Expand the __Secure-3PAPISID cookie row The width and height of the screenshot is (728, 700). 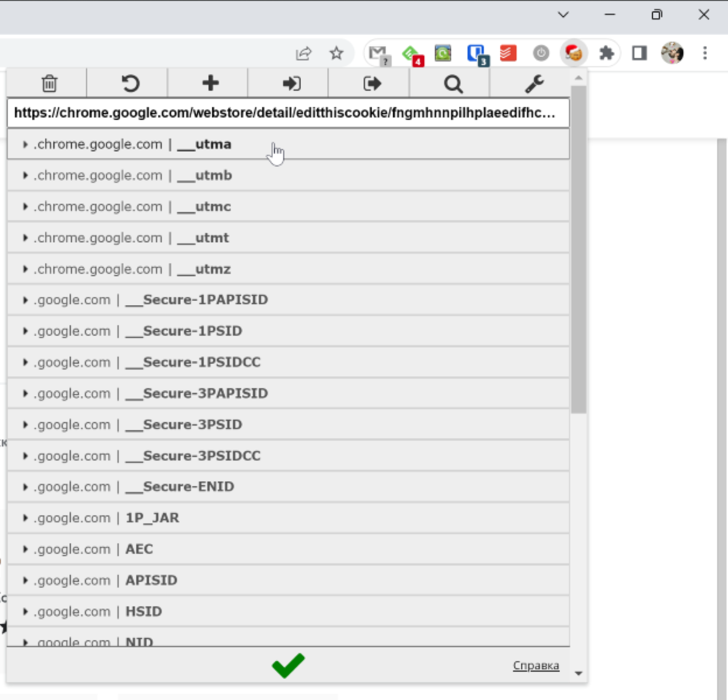[288, 394]
